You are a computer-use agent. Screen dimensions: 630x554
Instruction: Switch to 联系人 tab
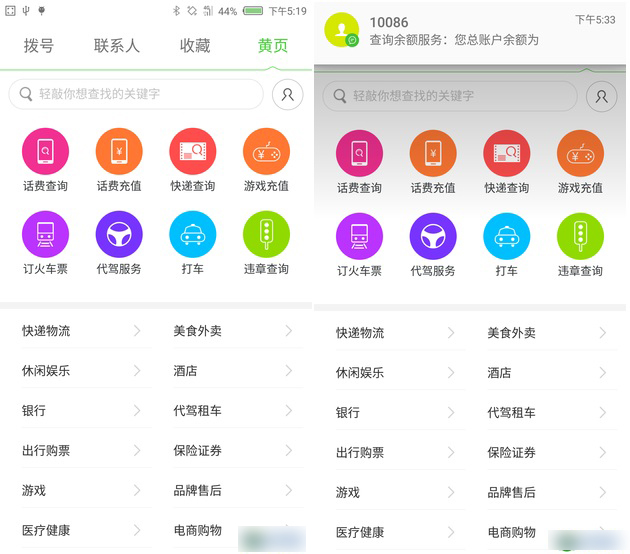tap(117, 45)
